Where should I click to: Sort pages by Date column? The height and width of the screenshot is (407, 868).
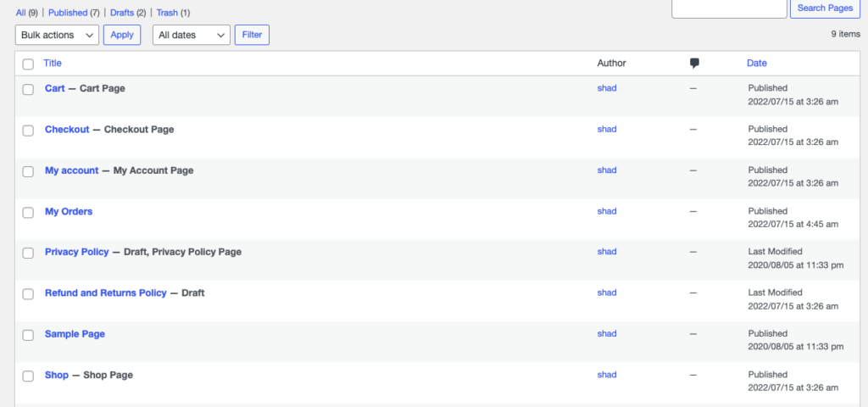(757, 63)
